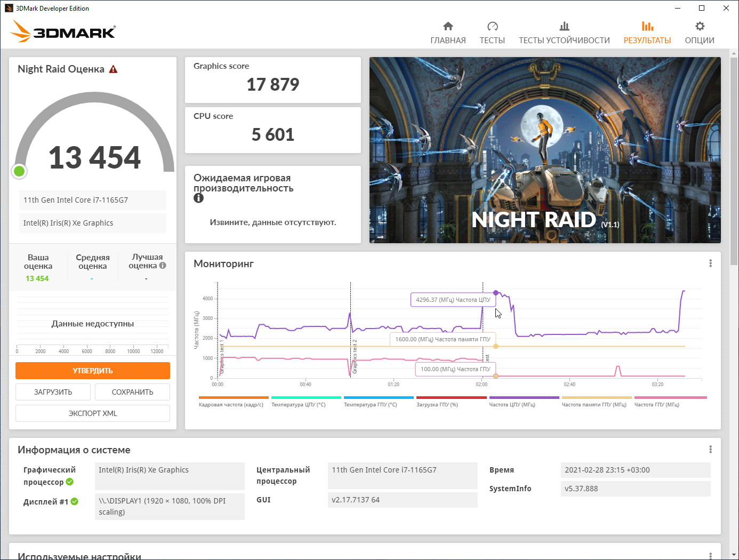This screenshot has width=739, height=560.
Task: Click the red warning triangle beside Night Raid Оценка
Action: [x=113, y=69]
